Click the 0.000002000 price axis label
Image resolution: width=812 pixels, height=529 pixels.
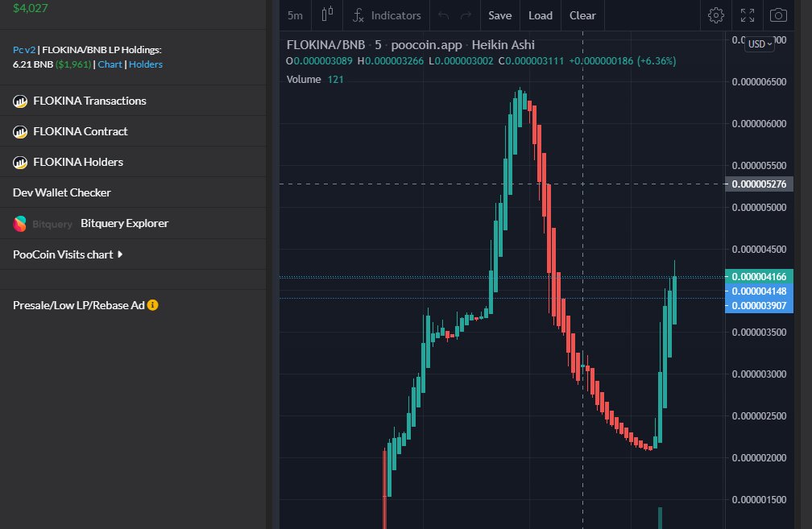point(759,457)
